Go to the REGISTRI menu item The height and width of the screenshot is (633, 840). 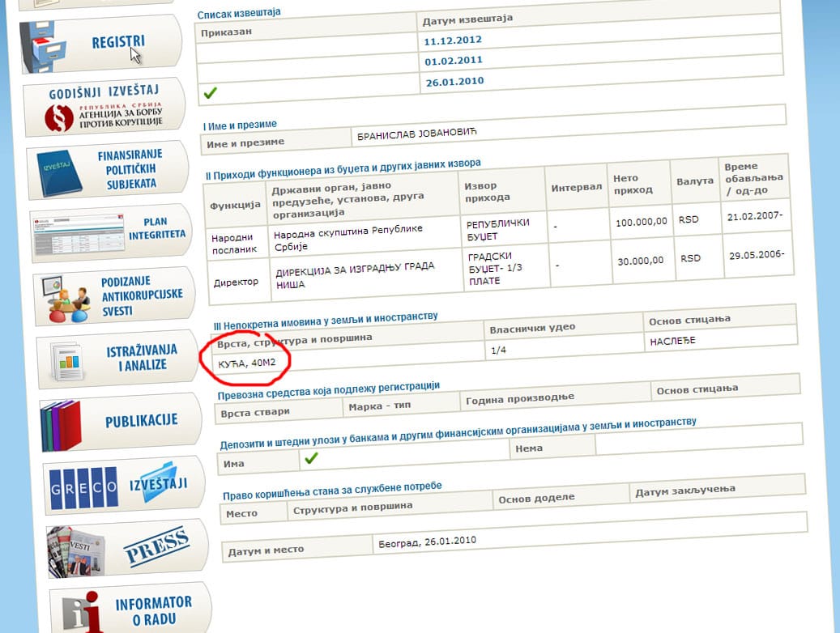(118, 41)
